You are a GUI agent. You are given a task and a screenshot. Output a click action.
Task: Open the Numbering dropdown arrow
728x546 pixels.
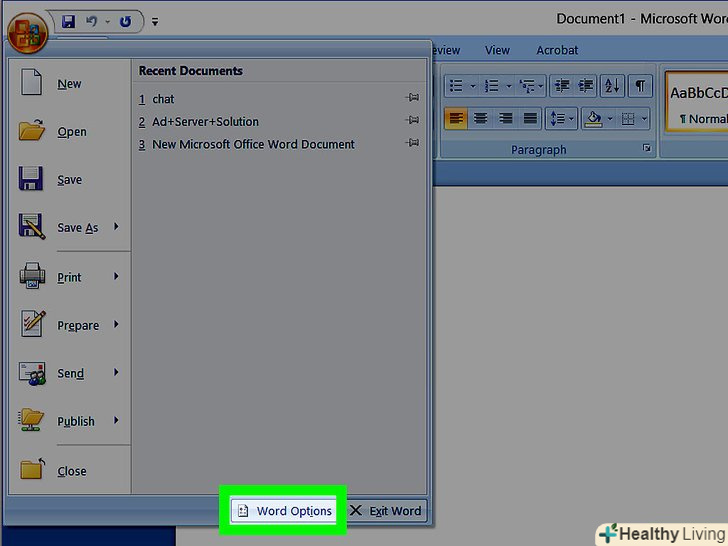click(508, 86)
